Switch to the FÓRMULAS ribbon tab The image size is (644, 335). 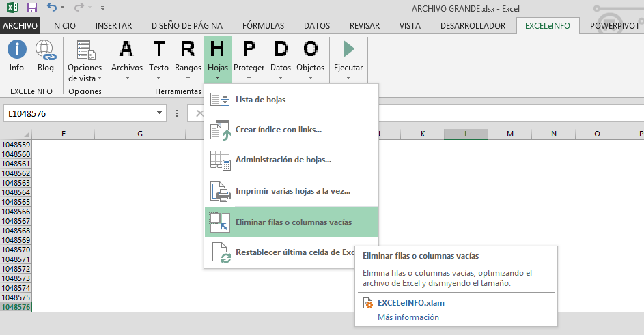263,26
